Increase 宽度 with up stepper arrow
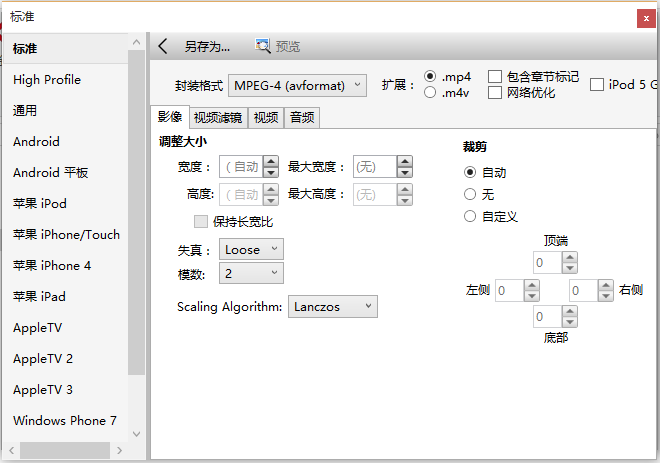 [x=271, y=162]
